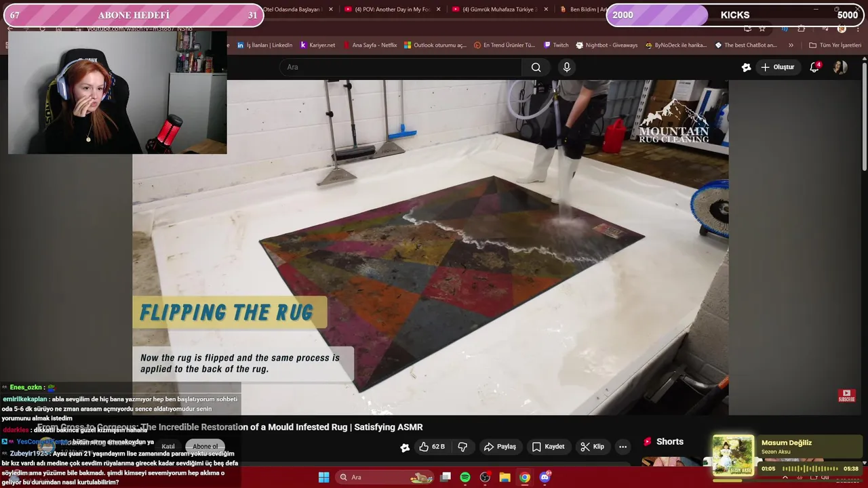Image resolution: width=868 pixels, height=488 pixels.
Task: Open the Twitch bookmark
Action: click(555, 45)
